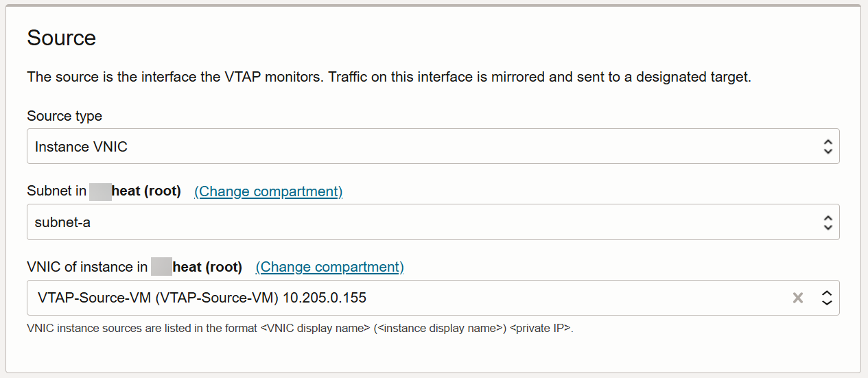
Task: Open the VTAP-Source-VM VNIC selection dropdown
Action: 412,298
